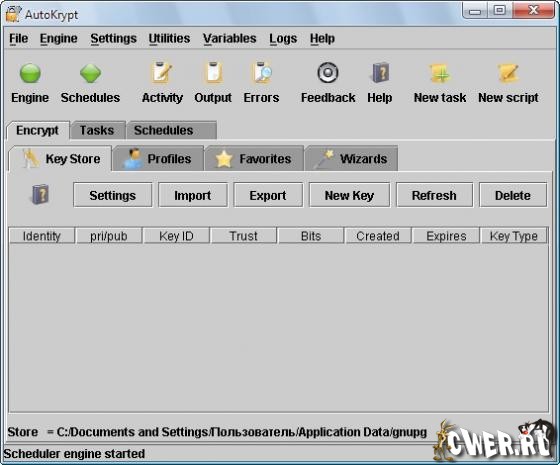Image resolution: width=560 pixels, height=465 pixels.
Task: Select the Encrypt tab
Action: click(38, 130)
